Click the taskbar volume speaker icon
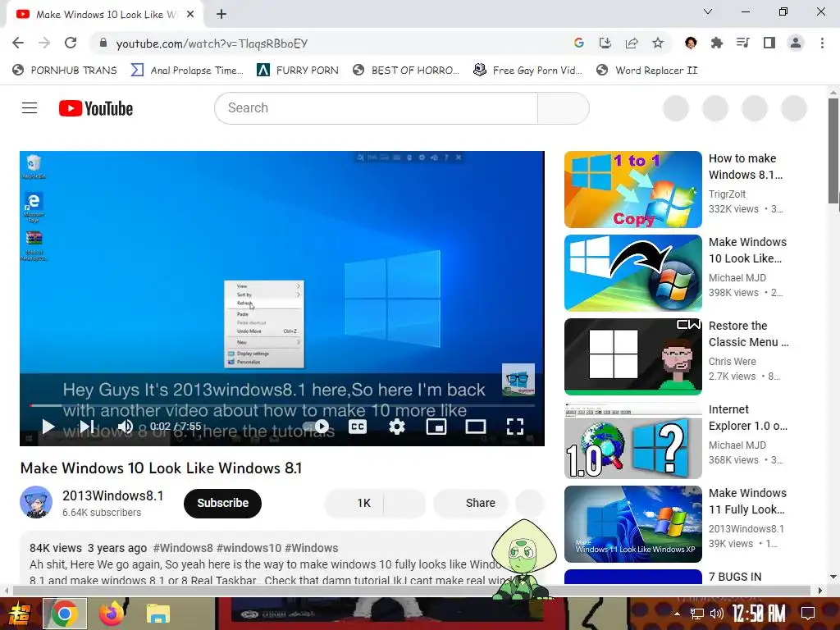The height and width of the screenshot is (630, 840). coord(716,614)
